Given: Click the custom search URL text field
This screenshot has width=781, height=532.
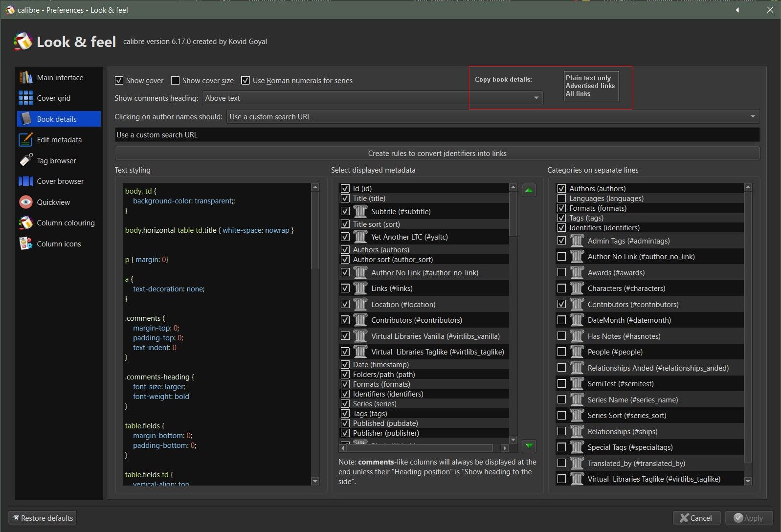Looking at the screenshot, I should point(437,135).
